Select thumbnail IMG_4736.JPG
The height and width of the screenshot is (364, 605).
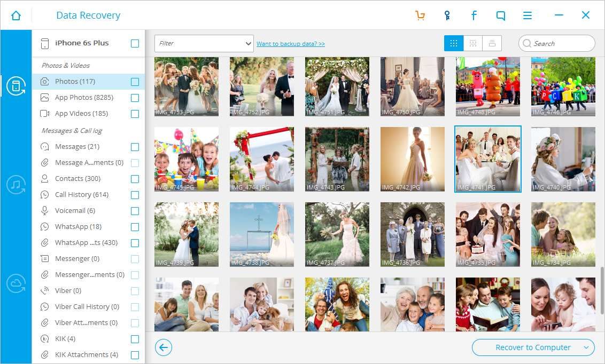(413, 235)
